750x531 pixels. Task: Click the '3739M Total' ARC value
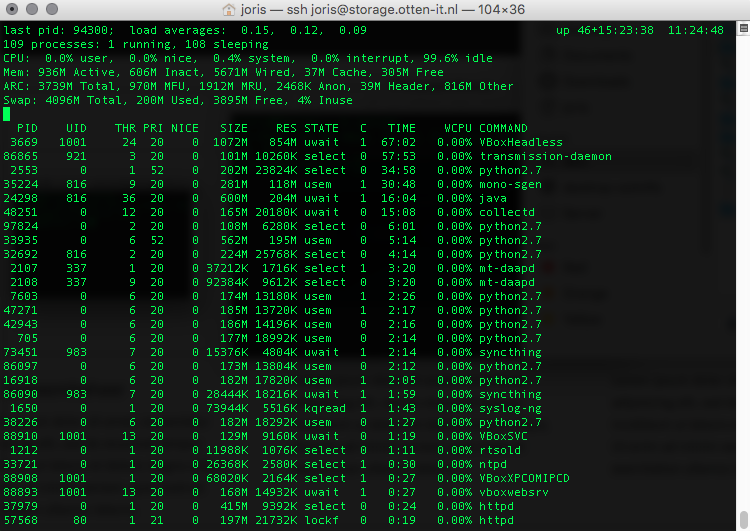pos(77,86)
